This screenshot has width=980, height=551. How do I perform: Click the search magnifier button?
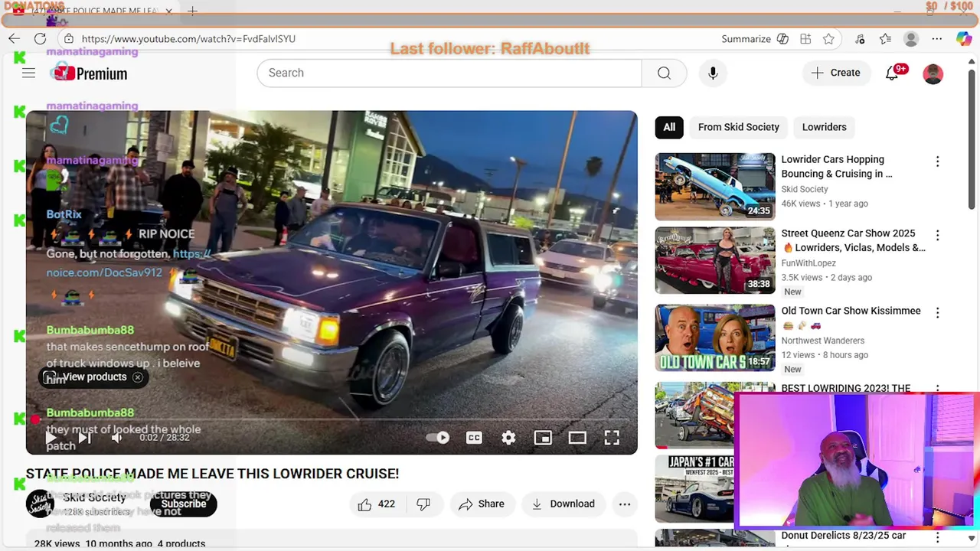[664, 73]
